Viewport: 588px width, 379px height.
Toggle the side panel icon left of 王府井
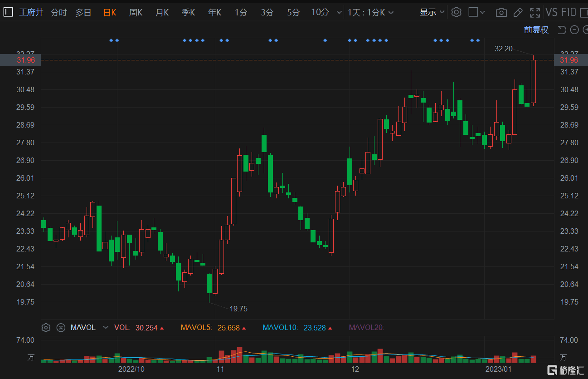8,12
